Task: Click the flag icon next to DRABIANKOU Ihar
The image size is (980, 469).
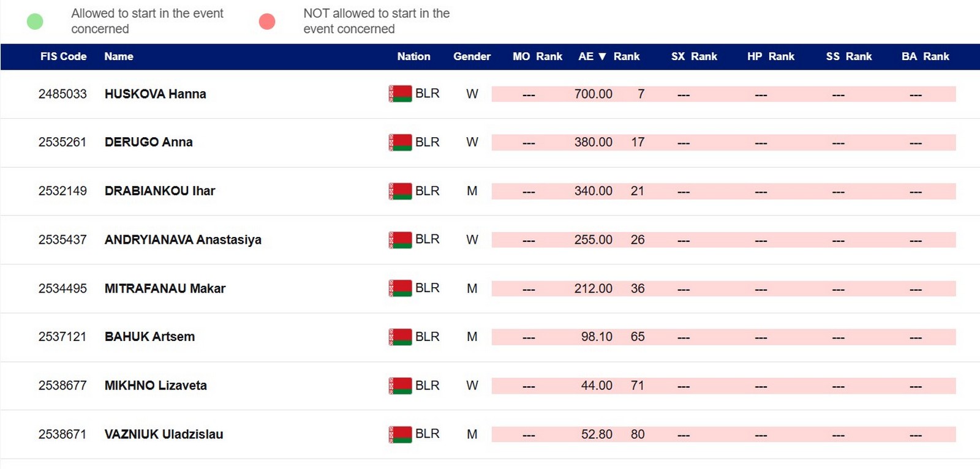Action: [400, 191]
